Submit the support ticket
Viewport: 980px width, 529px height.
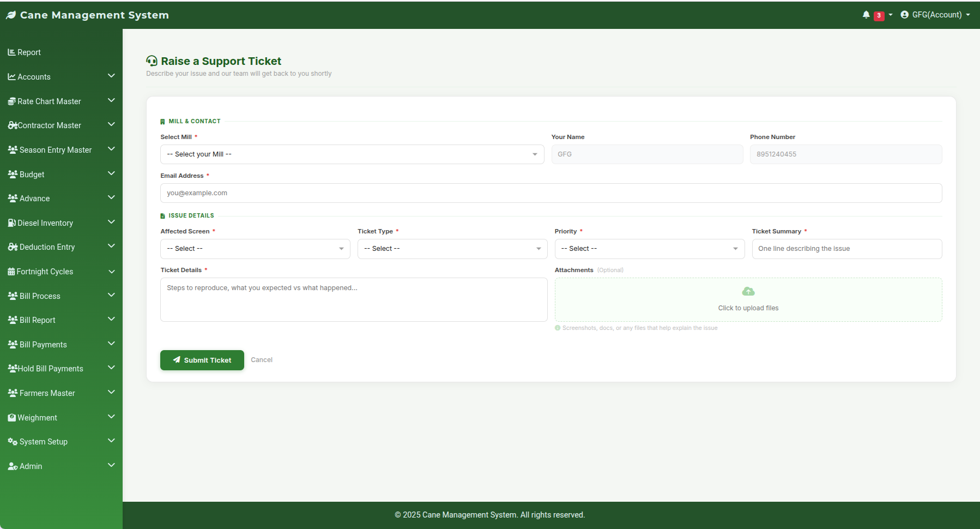(202, 360)
